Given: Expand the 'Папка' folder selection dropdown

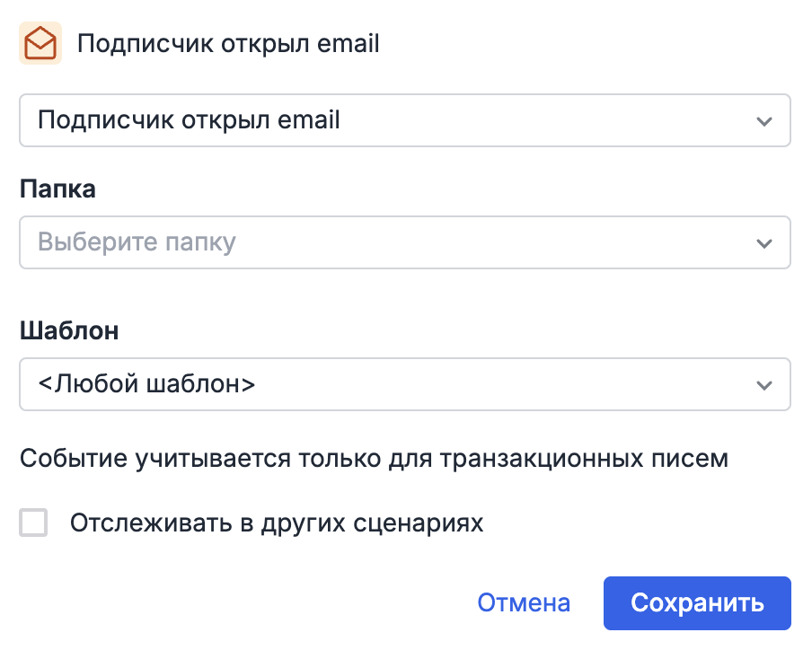Looking at the screenshot, I should (404, 242).
